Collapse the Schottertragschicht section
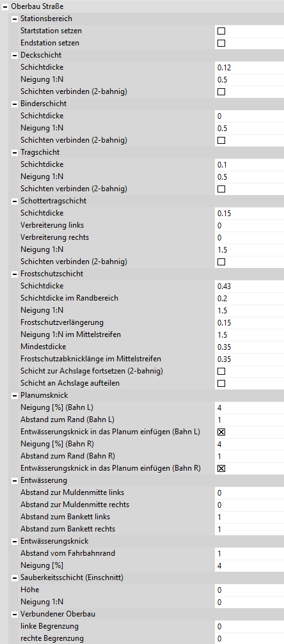284x644 pixels. coord(14,201)
